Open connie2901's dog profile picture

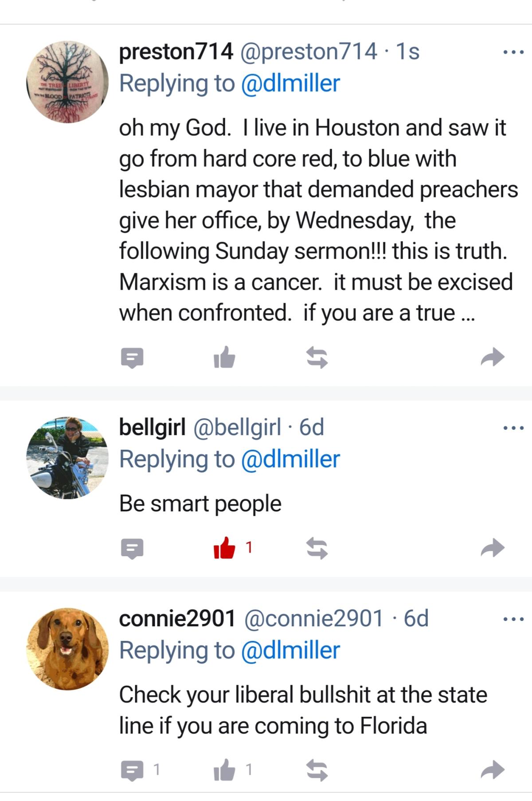click(67, 648)
